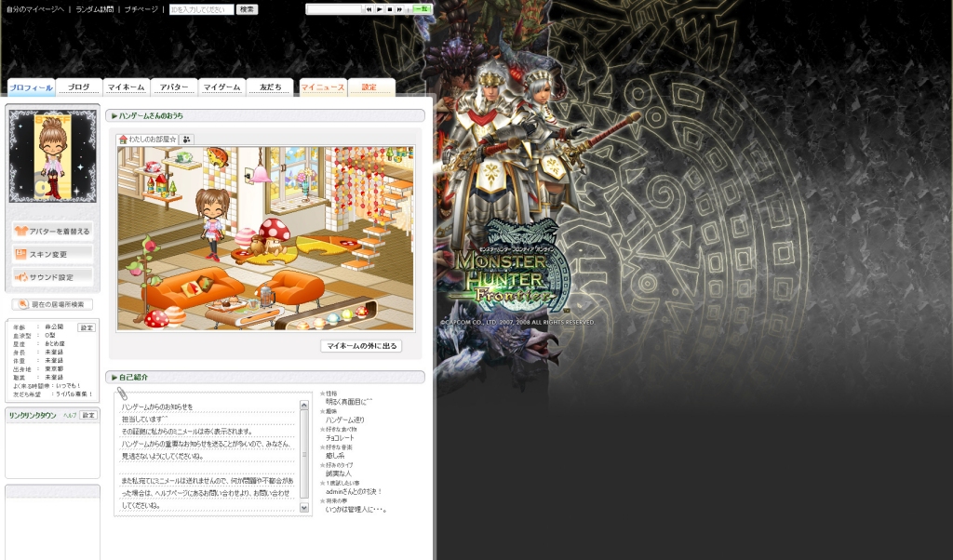Click scroll down arrow in 自己紹介 box
This screenshot has width=953, height=560.
[x=304, y=508]
